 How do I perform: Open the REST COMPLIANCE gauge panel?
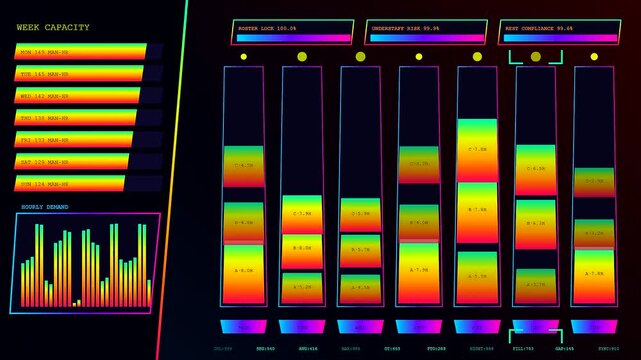[x=559, y=32]
